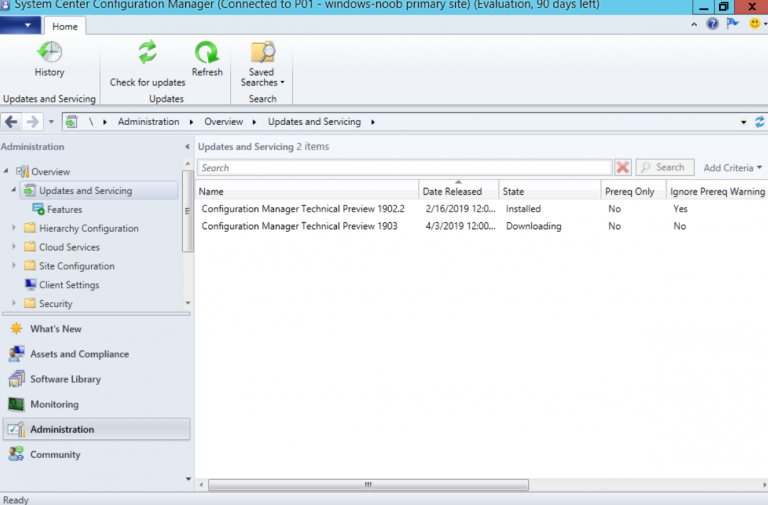Clear search with the red X button
Viewport: 768px width, 505px height.
pos(623,168)
